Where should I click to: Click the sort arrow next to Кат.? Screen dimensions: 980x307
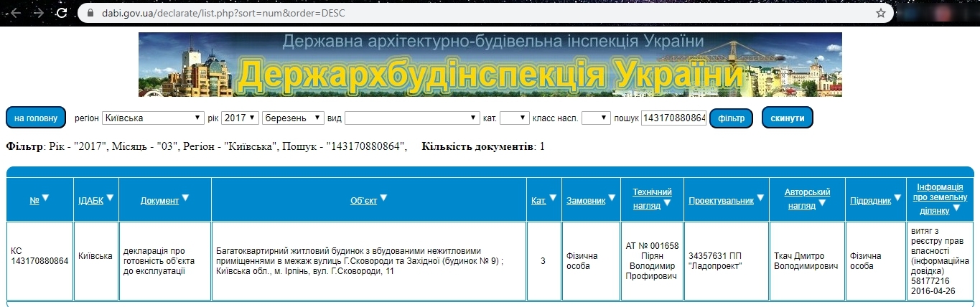(x=553, y=198)
